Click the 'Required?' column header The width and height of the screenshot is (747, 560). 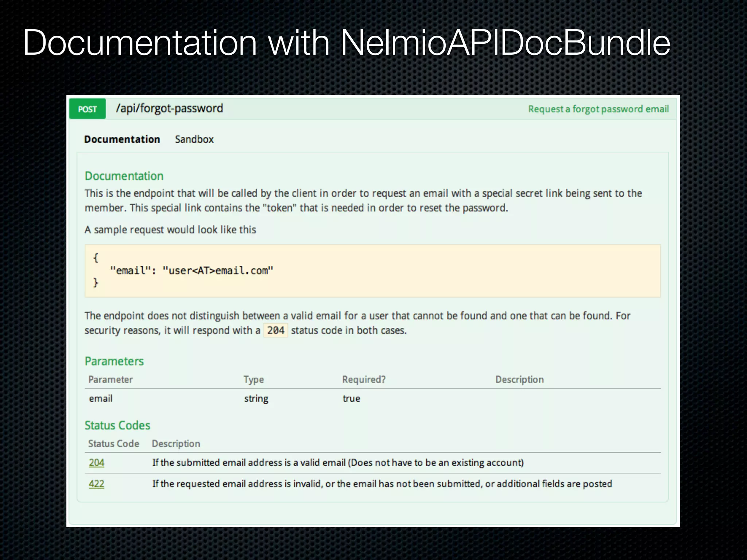coord(364,380)
